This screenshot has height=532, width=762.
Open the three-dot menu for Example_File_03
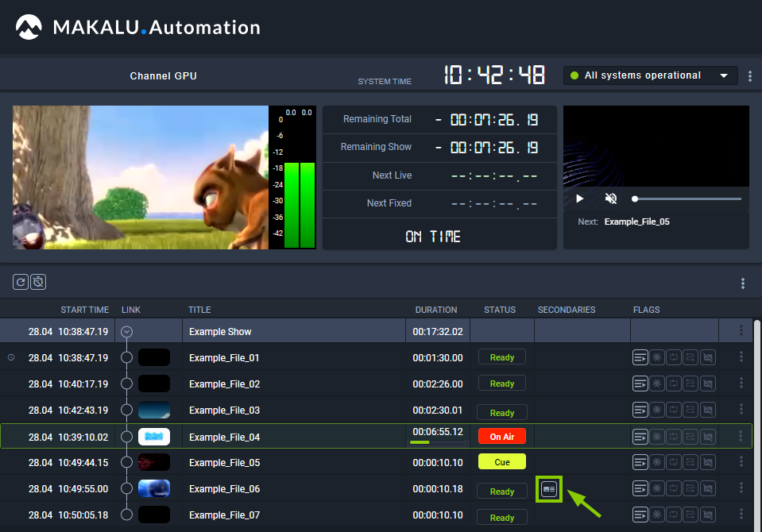tap(741, 409)
